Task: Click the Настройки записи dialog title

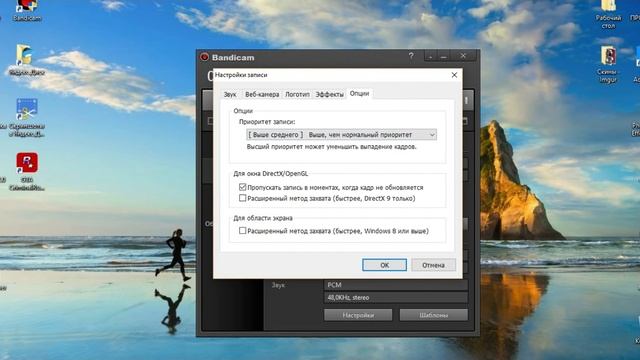Action: (241, 75)
